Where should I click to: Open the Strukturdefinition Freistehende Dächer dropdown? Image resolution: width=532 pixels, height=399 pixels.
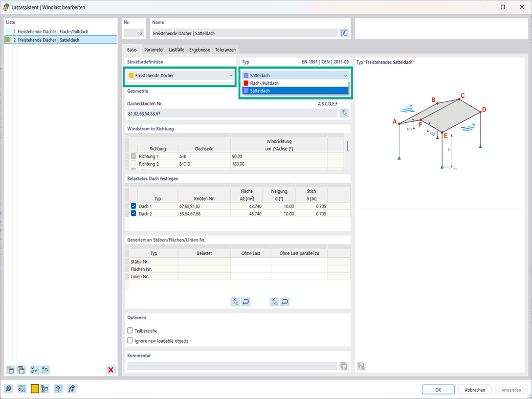click(181, 75)
